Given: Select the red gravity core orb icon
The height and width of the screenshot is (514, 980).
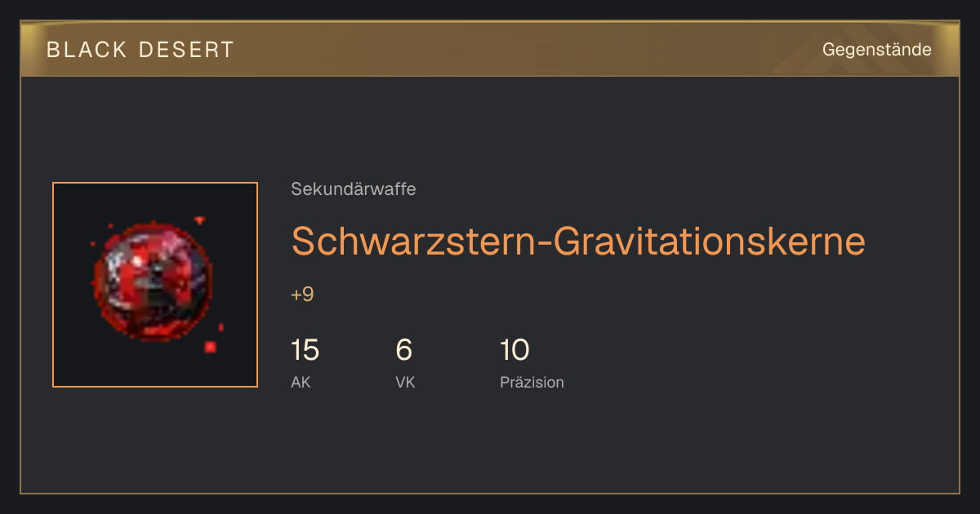Looking at the screenshot, I should [152, 280].
